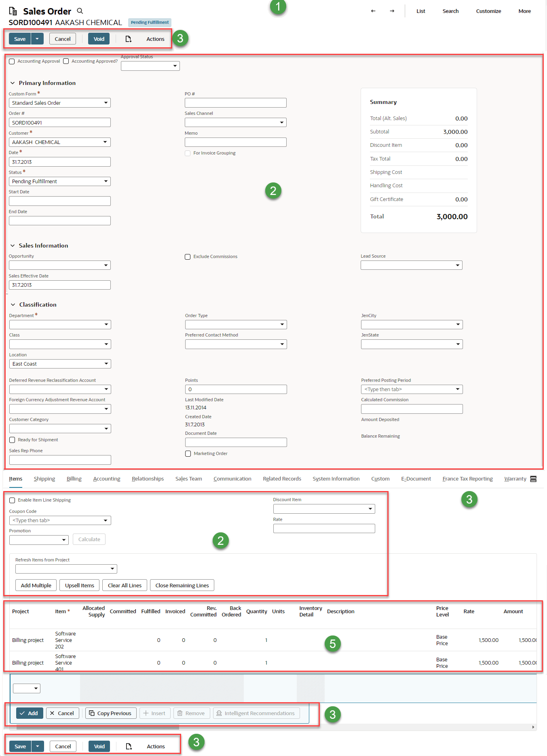Screen dimensions: 547x756
Task: Open the Status dropdown
Action: click(x=59, y=181)
